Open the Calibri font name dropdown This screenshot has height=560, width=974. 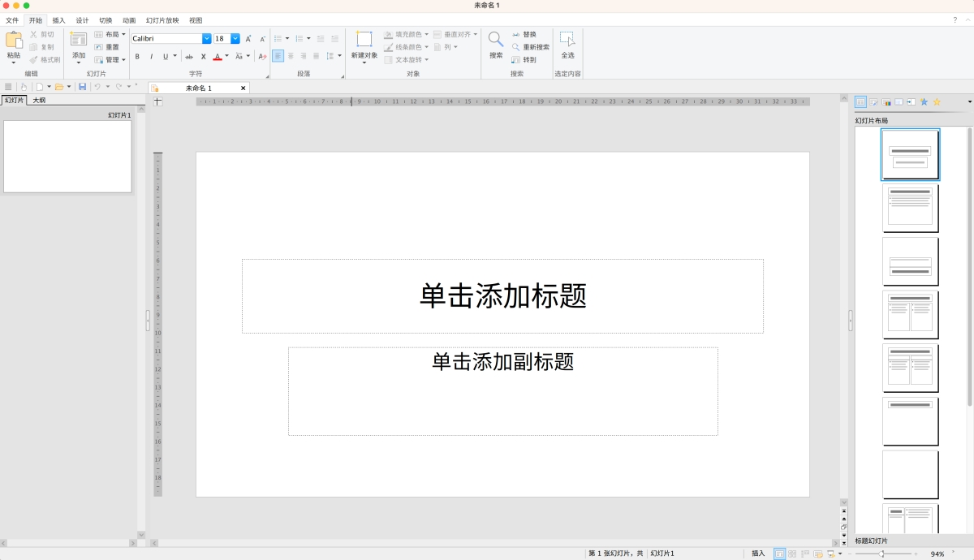click(206, 38)
